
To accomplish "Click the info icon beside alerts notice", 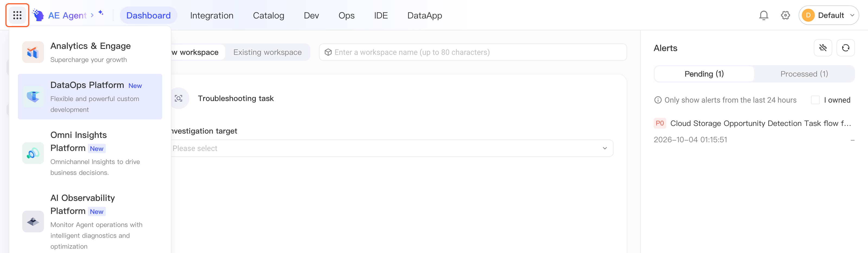I will coord(658,100).
